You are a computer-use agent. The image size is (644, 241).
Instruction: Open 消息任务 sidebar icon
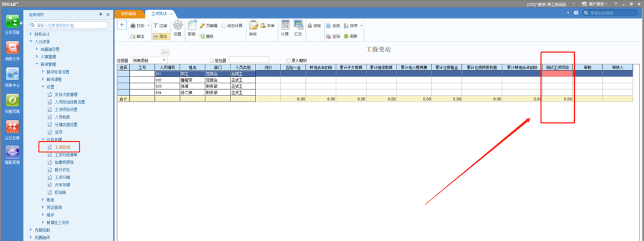pos(12,48)
